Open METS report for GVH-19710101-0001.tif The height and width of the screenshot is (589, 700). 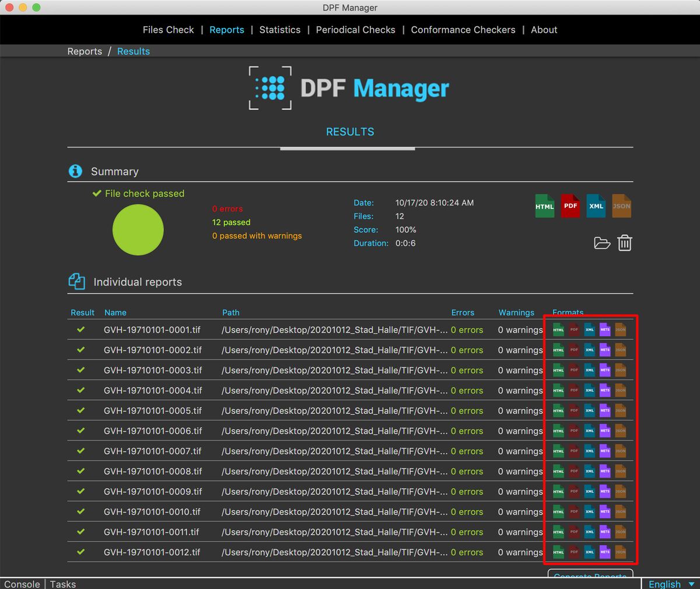click(605, 330)
